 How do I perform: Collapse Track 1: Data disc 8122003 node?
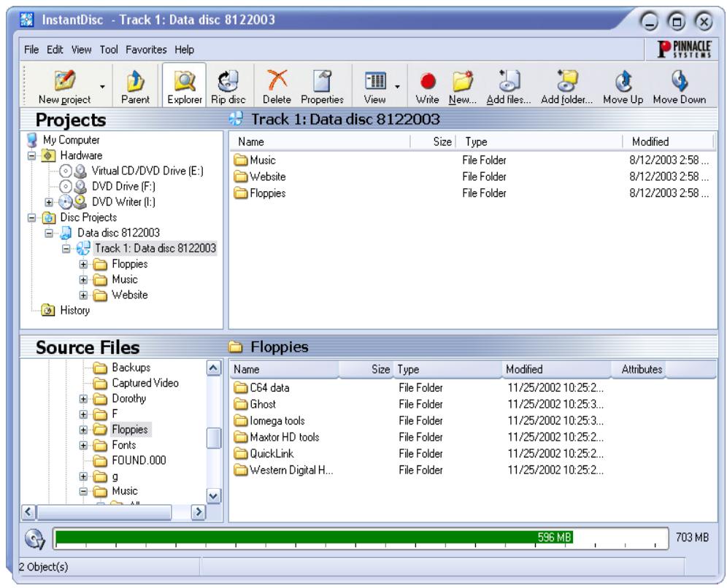(66, 249)
